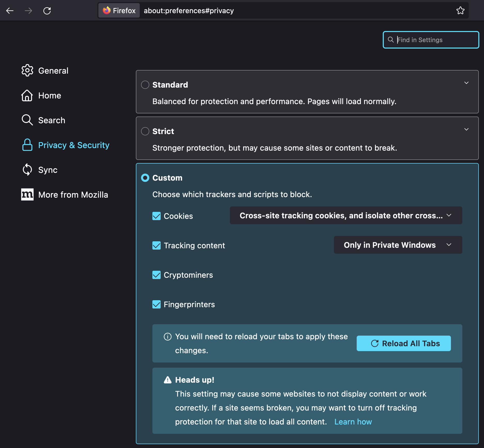Select the Custom protection radio button
The image size is (484, 448).
point(145,178)
